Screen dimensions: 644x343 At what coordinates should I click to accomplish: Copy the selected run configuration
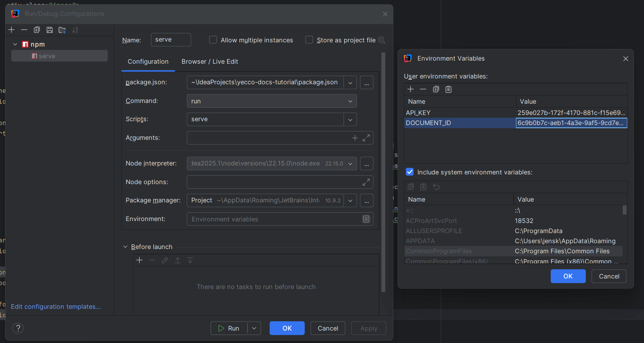click(x=37, y=30)
